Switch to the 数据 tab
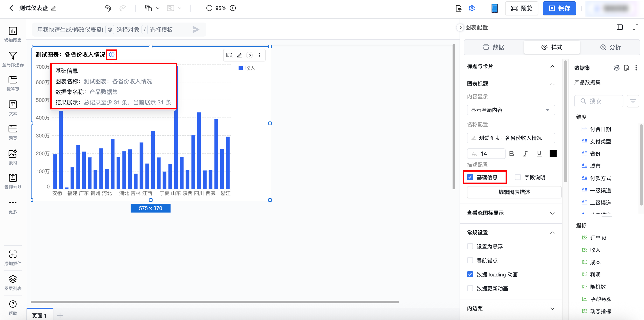This screenshot has width=644, height=320. click(x=494, y=47)
